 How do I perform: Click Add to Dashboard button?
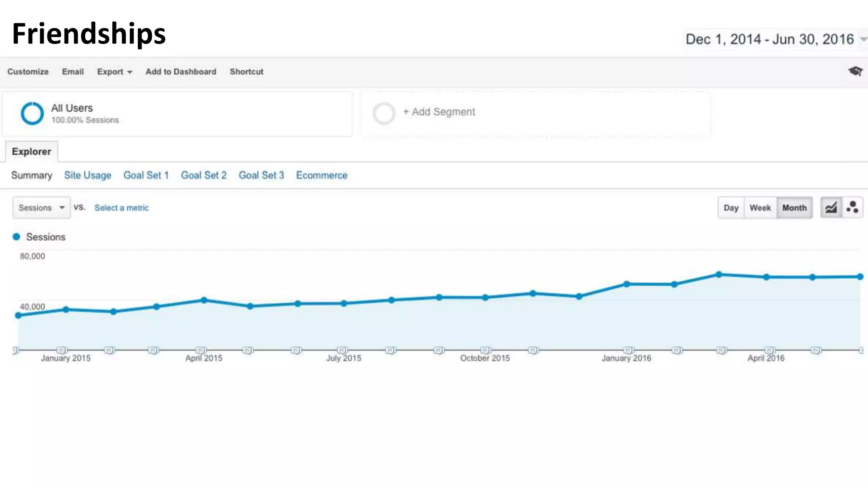[181, 72]
